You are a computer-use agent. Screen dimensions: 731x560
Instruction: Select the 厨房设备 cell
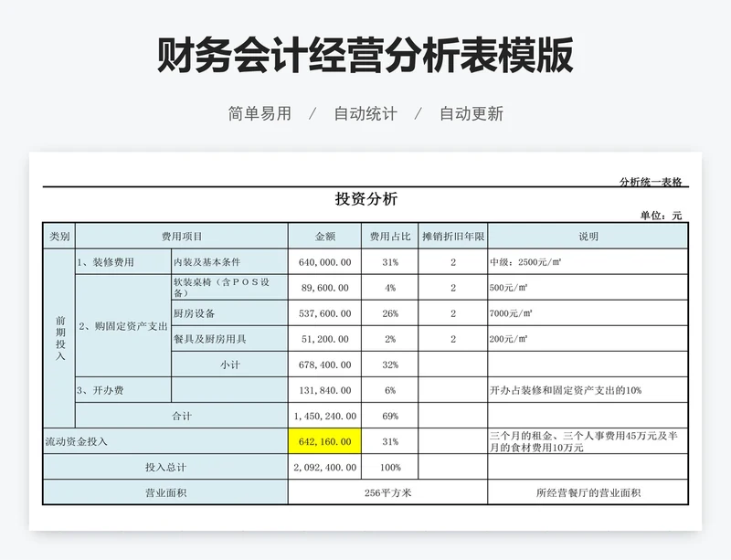tap(230, 312)
